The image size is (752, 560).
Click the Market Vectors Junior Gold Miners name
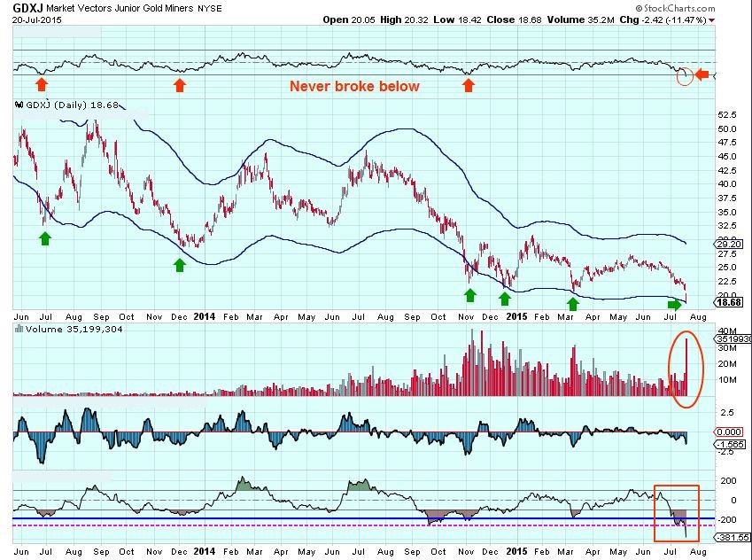coord(120,8)
